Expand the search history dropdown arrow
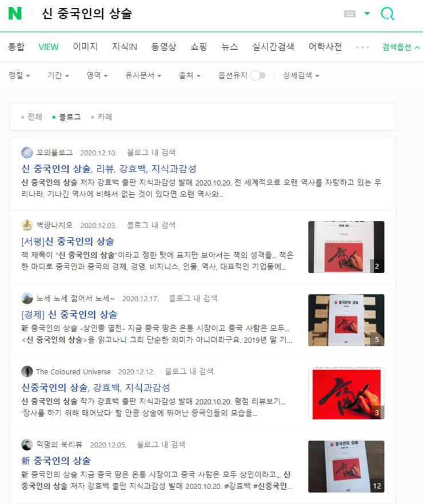This screenshot has height=504, width=423. [x=367, y=14]
